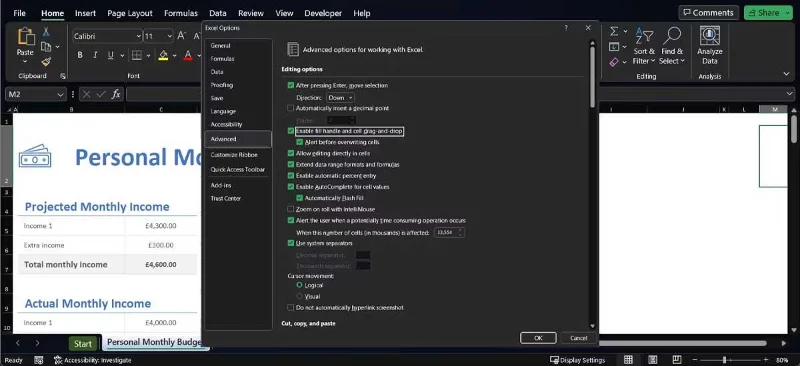Open the Comments button
This screenshot has height=366, width=800.
708,13
